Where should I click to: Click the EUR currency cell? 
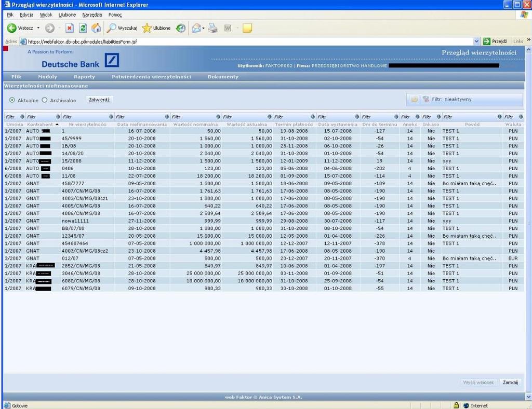point(513,258)
